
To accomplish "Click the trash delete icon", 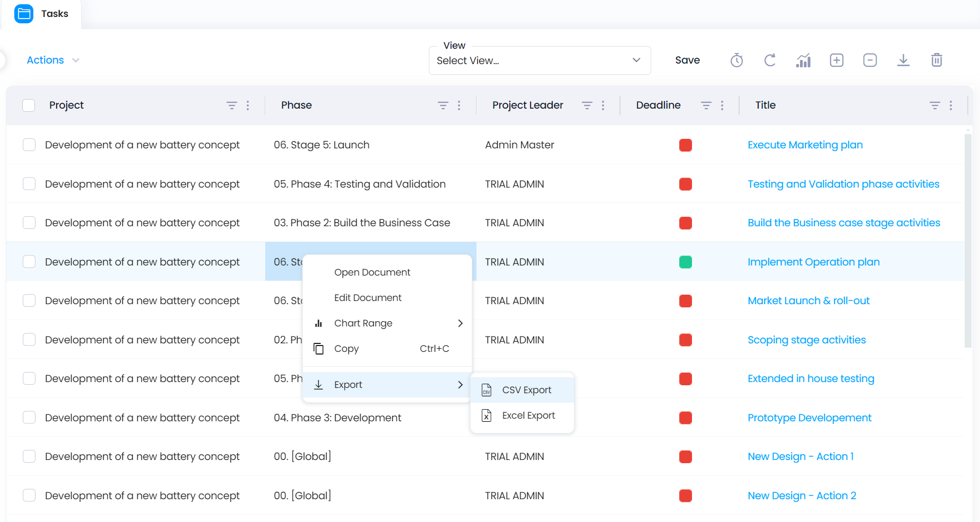I will [937, 60].
